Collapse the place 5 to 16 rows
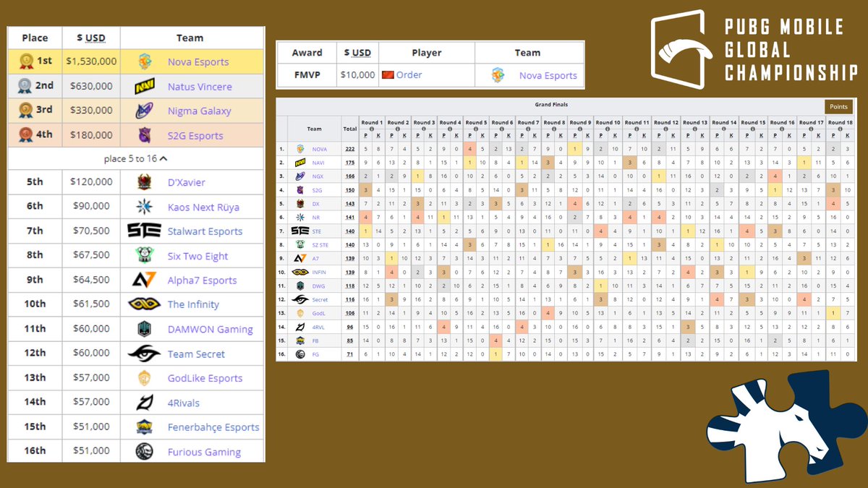 pos(136,158)
